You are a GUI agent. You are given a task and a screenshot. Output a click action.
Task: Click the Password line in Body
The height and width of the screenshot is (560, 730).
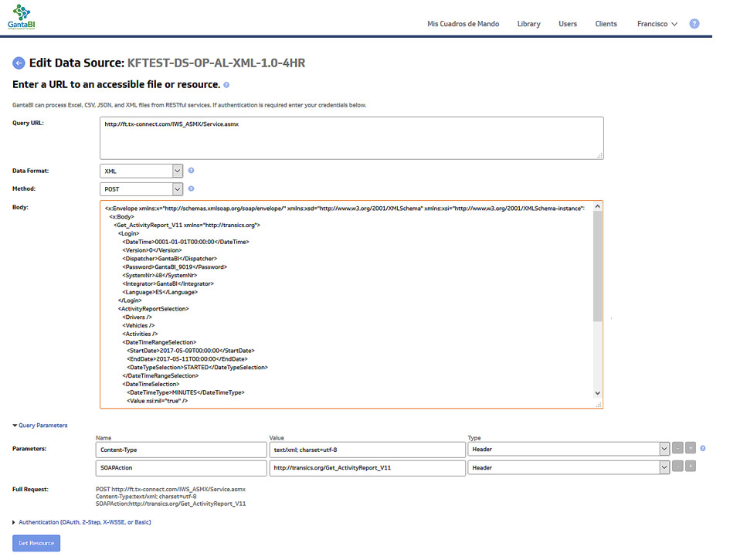pos(175,266)
